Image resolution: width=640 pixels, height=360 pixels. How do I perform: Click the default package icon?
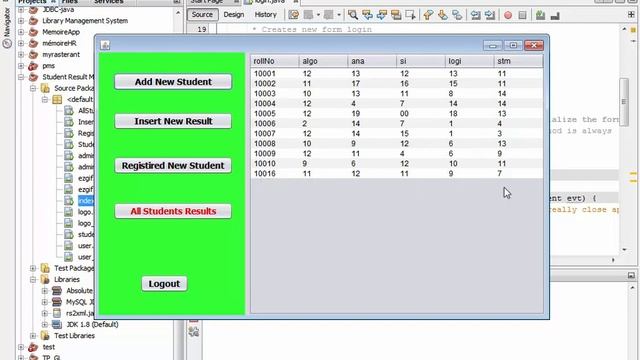57,100
